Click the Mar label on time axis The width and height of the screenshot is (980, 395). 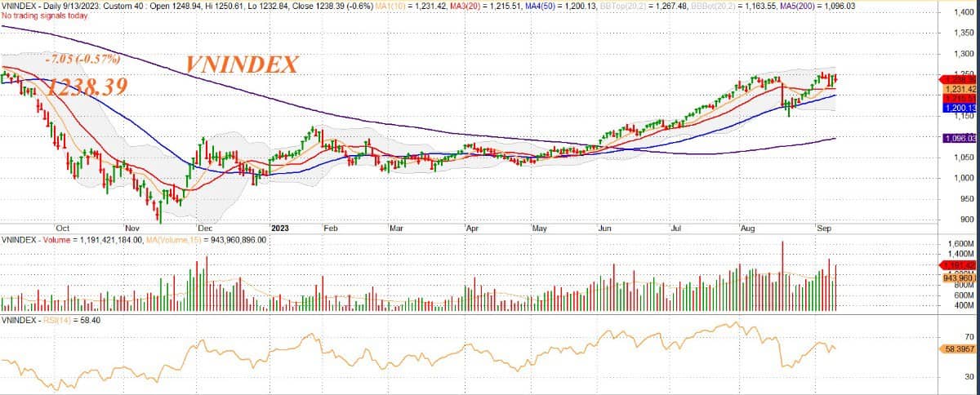coord(397,229)
